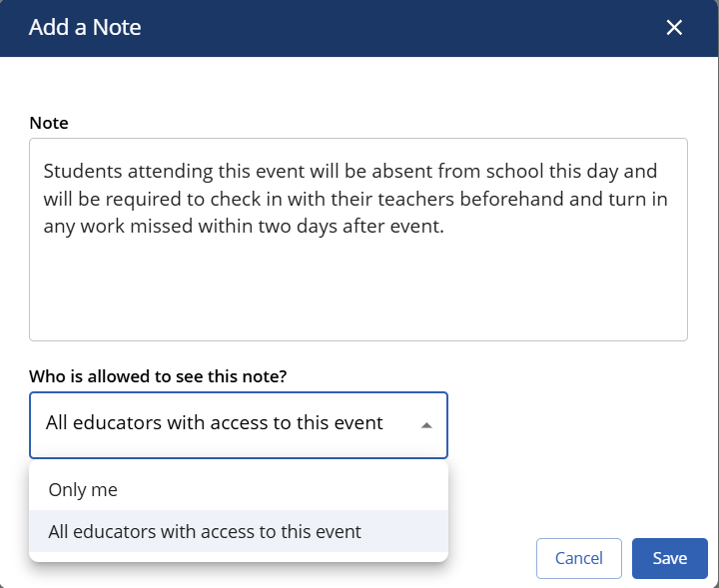Choose the "Only me" list option
This screenshot has height=588, width=719.
(83, 490)
